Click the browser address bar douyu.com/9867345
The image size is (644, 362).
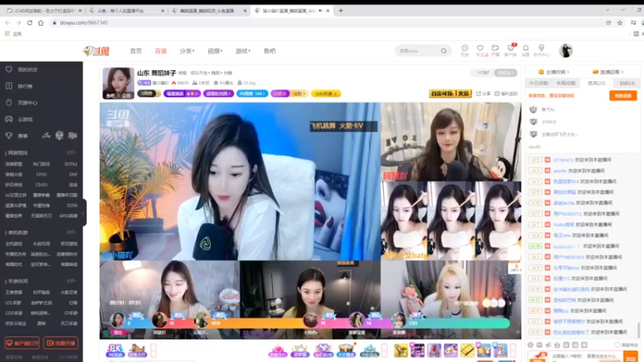coord(84,23)
